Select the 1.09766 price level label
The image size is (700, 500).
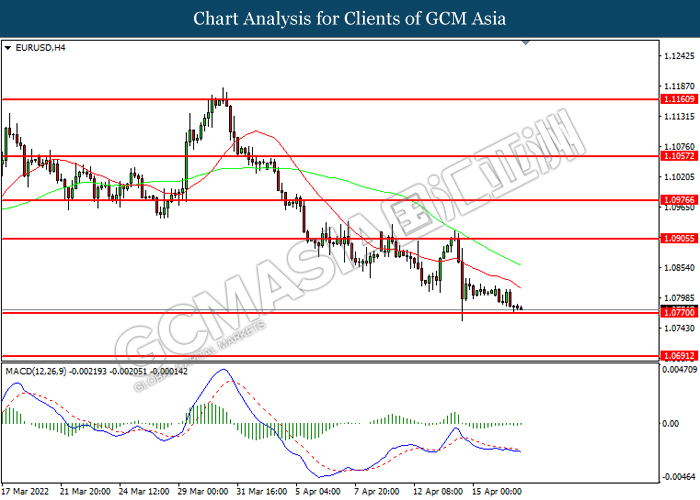coord(678,200)
